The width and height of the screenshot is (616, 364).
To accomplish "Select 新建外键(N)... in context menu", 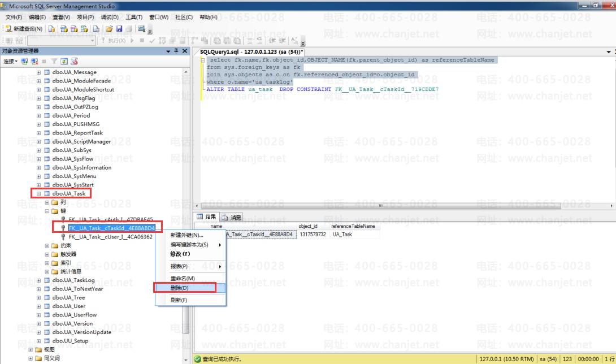I will pyautogui.click(x=186, y=235).
